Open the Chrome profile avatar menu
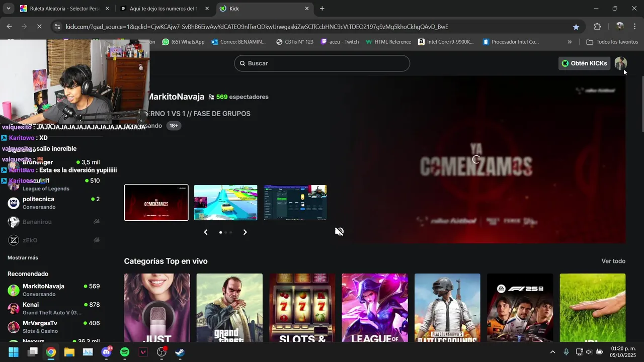Viewport: 644px width, 362px height. click(x=620, y=27)
